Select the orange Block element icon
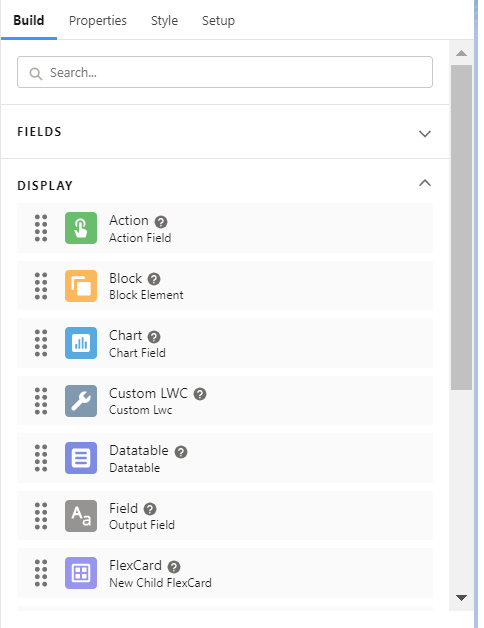The image size is (484, 628). click(81, 286)
